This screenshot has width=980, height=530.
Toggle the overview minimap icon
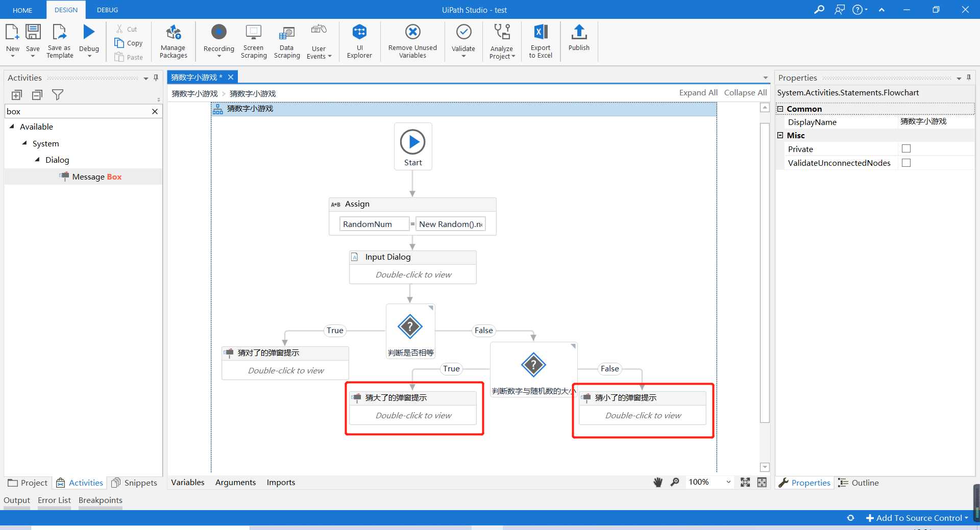[x=762, y=482]
